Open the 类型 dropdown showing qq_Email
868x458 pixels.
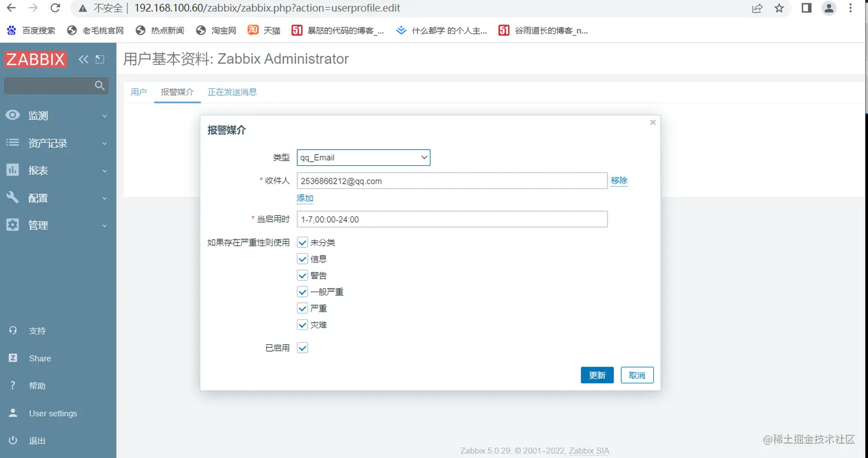click(x=363, y=157)
